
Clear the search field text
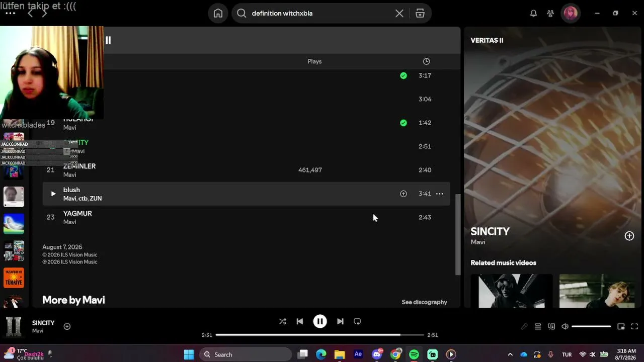pos(399,14)
